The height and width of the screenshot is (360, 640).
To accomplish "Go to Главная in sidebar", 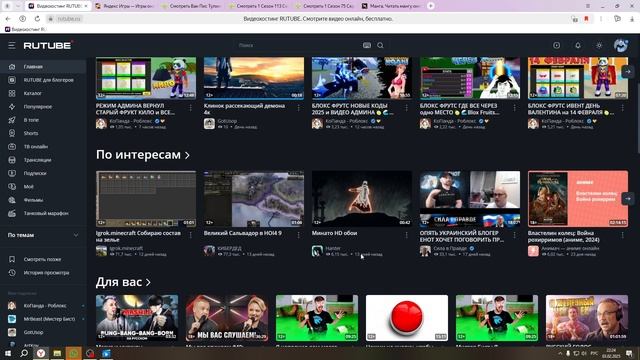I will (x=43, y=67).
